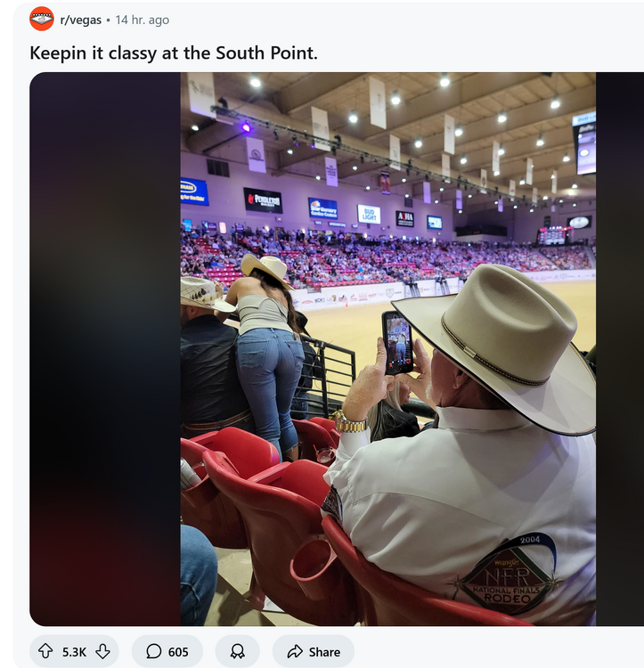Open the r/vegas subreddit link

[x=81, y=20]
